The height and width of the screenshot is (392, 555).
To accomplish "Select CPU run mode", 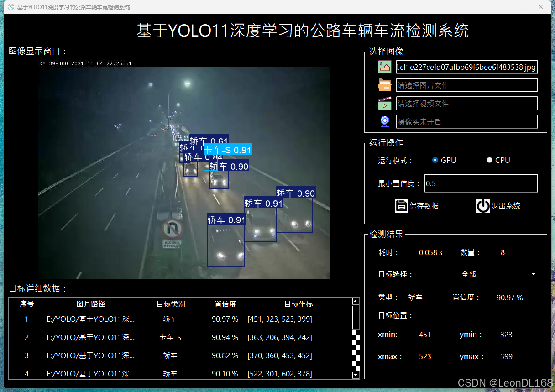I will tap(498, 160).
